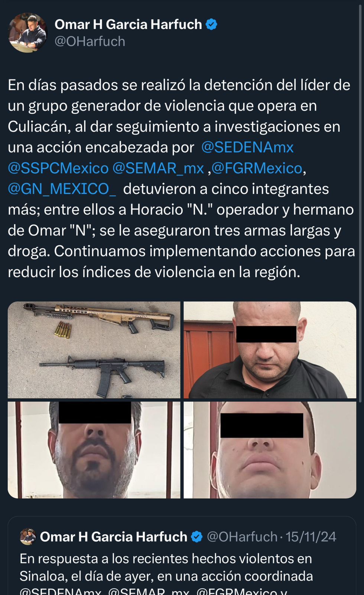
Task: Open the @SEMAR_mx mention in the main tweet
Action: (158, 168)
